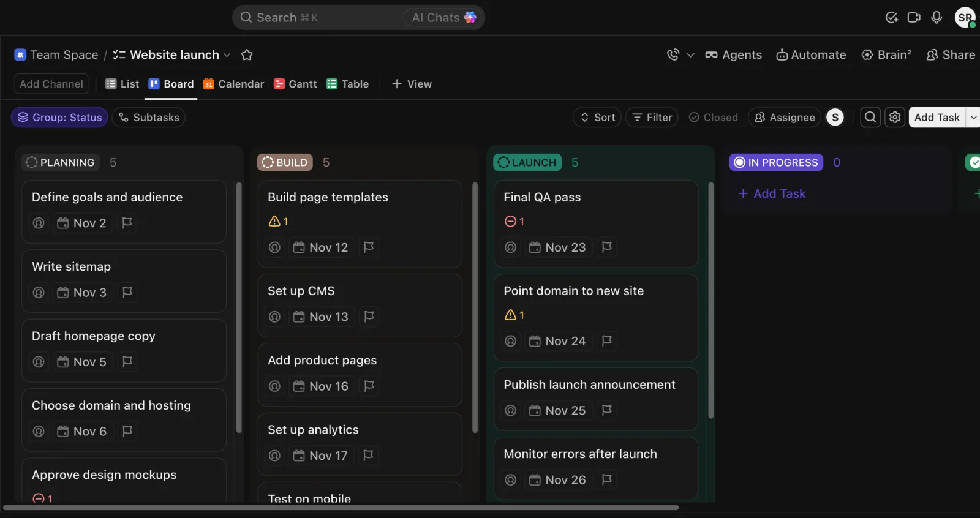Switch to the Gantt view tab

[295, 84]
